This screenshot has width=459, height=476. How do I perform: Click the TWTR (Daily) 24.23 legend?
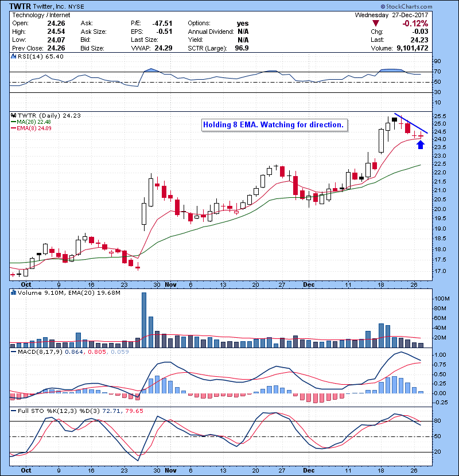(49, 116)
